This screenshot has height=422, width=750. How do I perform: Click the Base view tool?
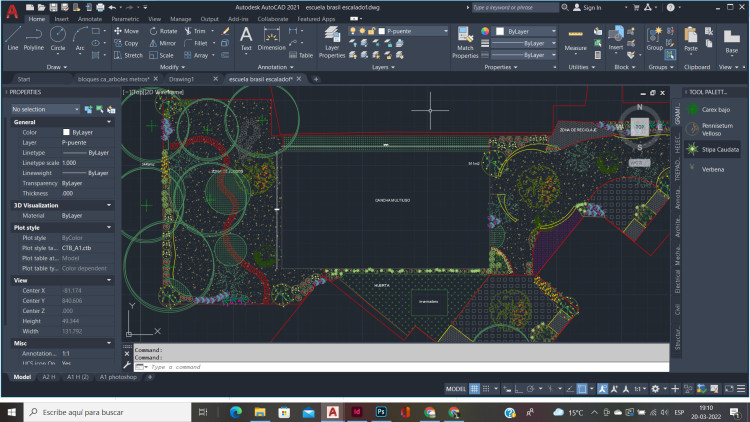click(731, 41)
